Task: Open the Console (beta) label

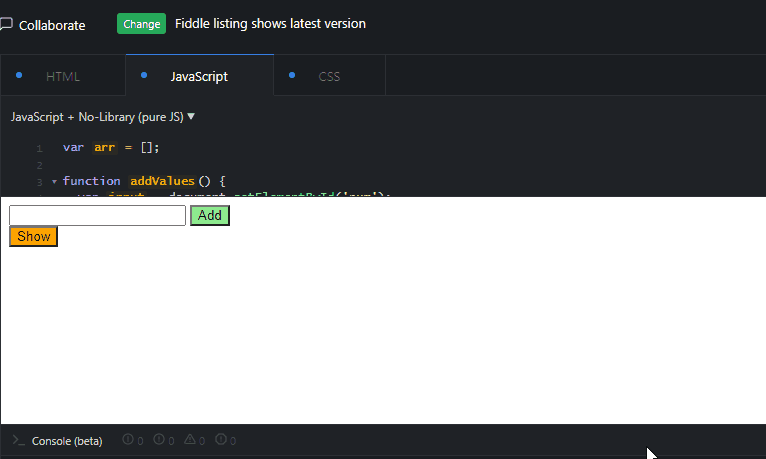Action: coord(67,441)
